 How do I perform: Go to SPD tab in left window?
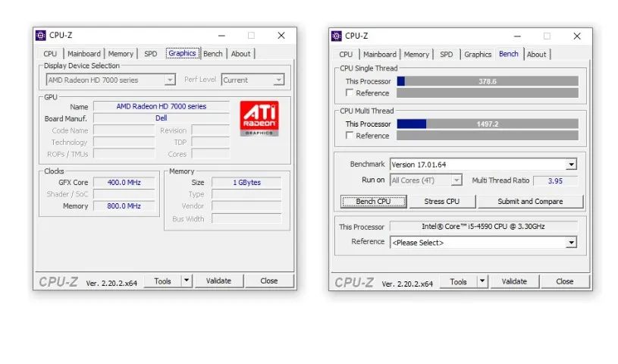151,54
